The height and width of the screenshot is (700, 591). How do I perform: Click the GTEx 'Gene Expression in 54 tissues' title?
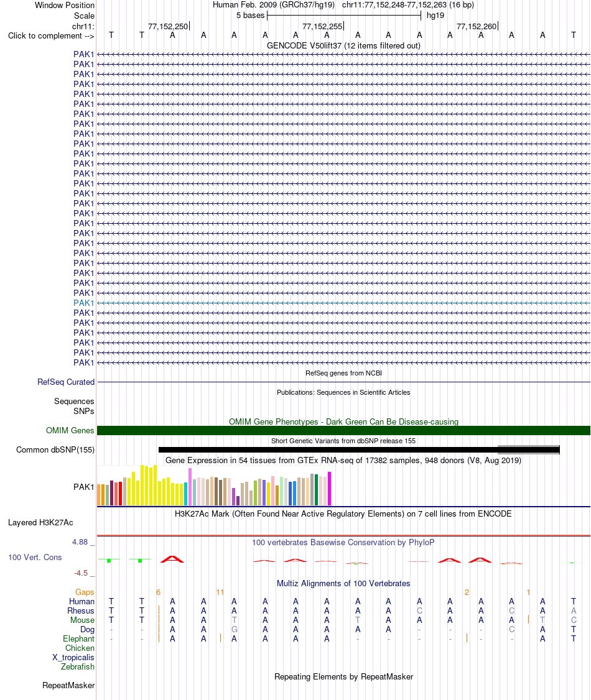click(x=343, y=460)
